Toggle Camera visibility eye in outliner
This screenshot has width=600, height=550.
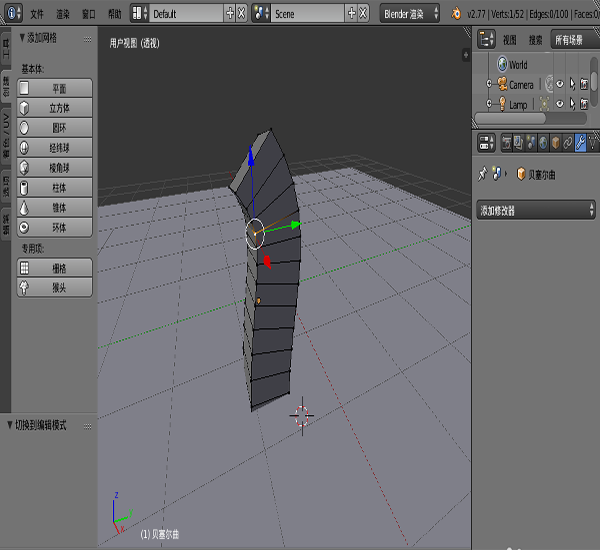[x=559, y=85]
